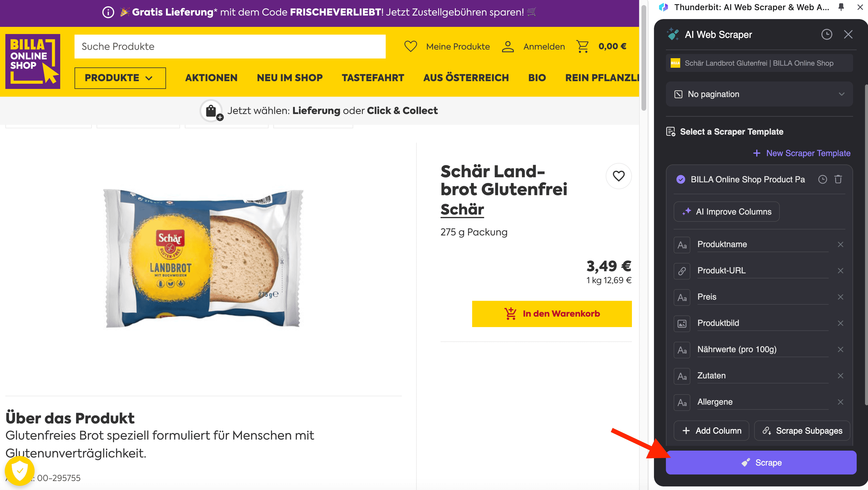Add product to favorites heart icon
This screenshot has height=490, width=868.
coord(618,176)
